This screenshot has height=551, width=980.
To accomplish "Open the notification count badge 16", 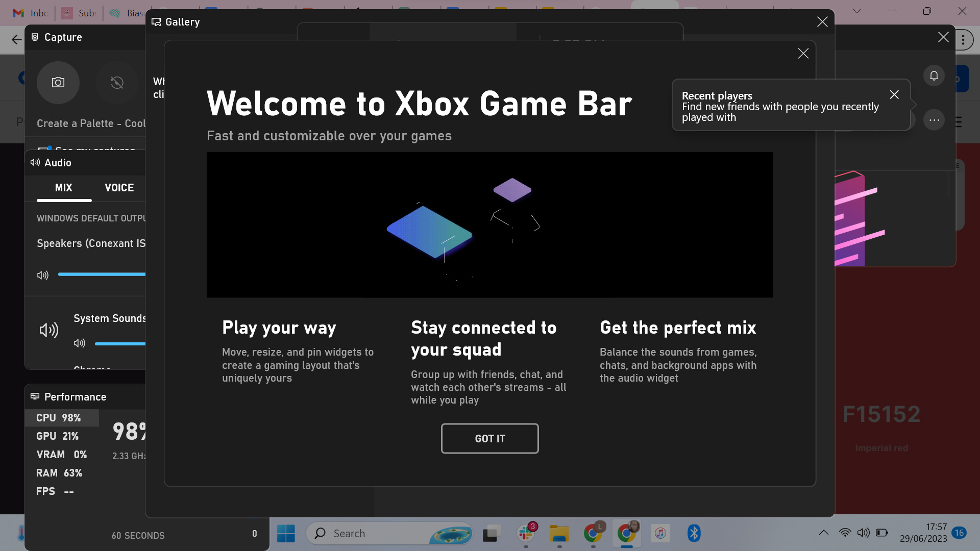I will point(959,533).
